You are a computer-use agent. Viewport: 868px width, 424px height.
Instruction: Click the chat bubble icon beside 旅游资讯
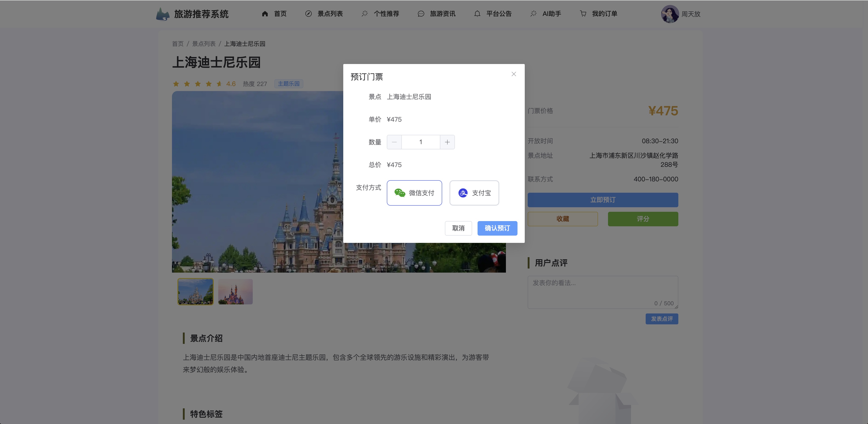click(x=421, y=14)
